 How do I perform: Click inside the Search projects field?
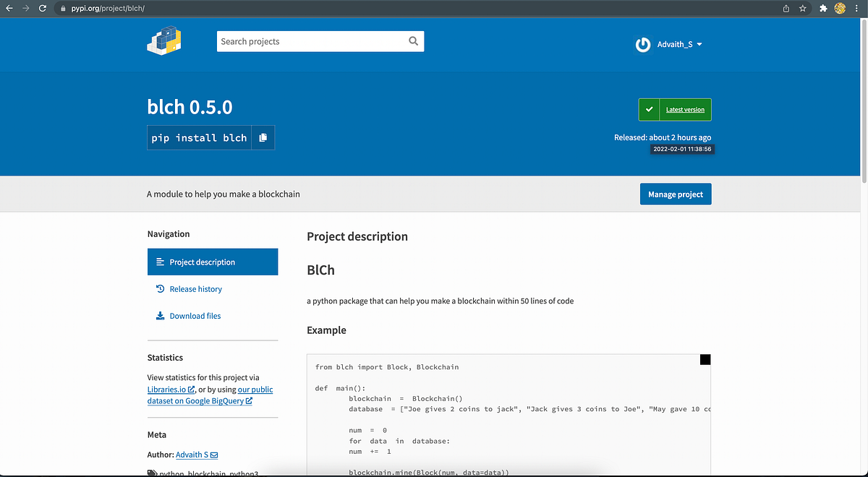click(311, 41)
